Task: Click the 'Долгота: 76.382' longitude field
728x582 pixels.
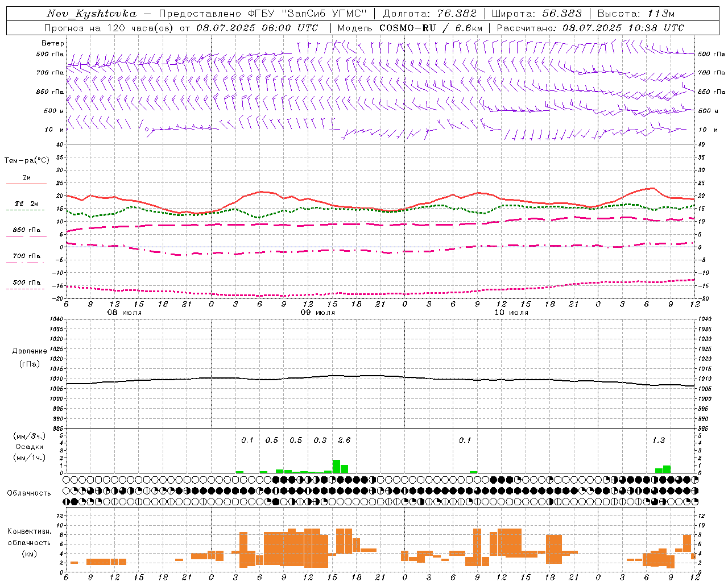Action: coord(429,14)
